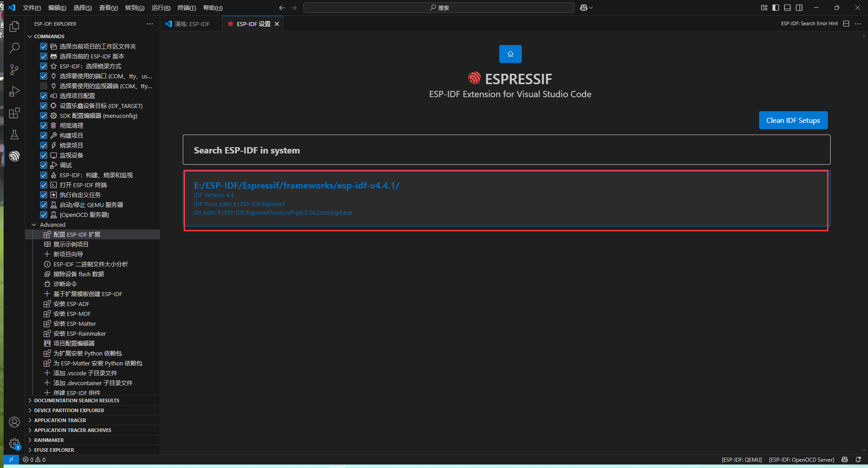Viewport: 868px width, 468px height.
Task: Click the Clean IDF Setups button
Action: pos(793,120)
